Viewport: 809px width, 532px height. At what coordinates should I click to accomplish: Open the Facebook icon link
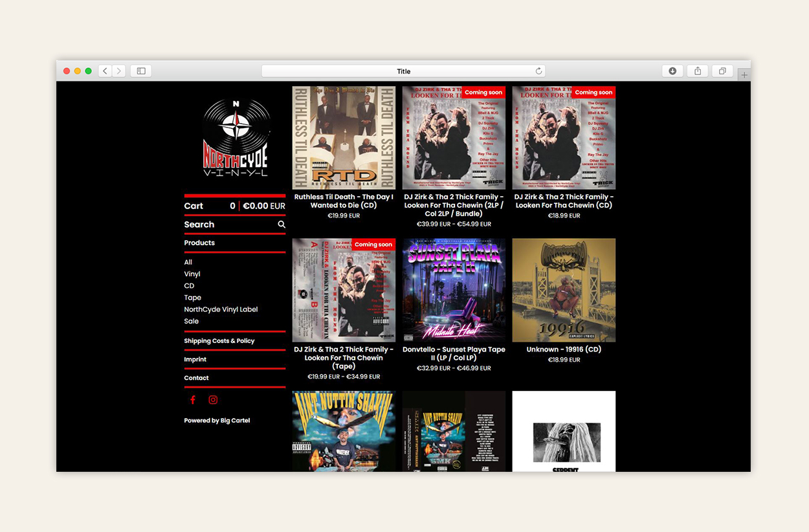[x=193, y=400]
